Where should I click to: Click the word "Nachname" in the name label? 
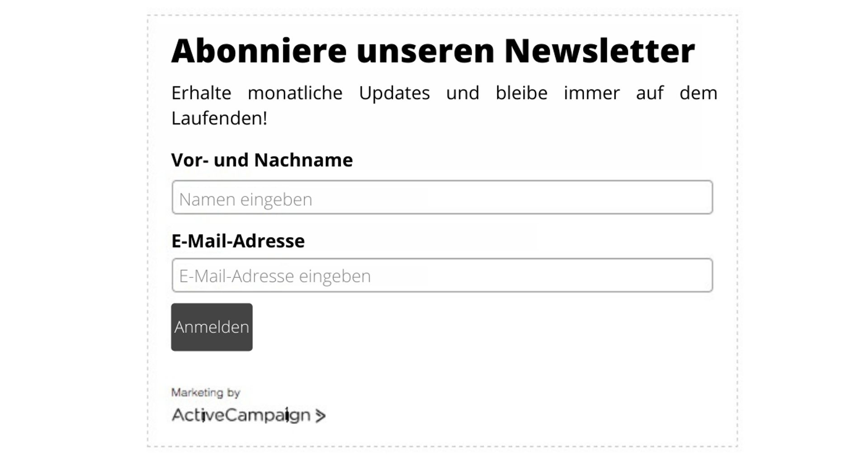click(x=303, y=160)
